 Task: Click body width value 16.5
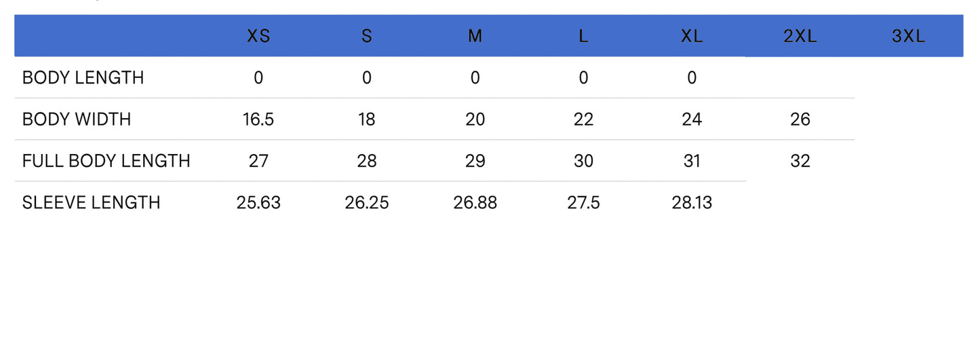[x=258, y=119]
